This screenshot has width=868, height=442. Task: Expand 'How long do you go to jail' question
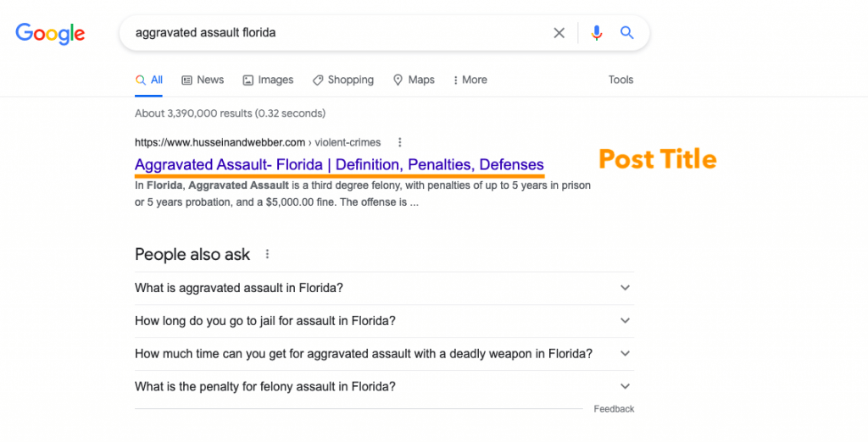click(x=384, y=321)
